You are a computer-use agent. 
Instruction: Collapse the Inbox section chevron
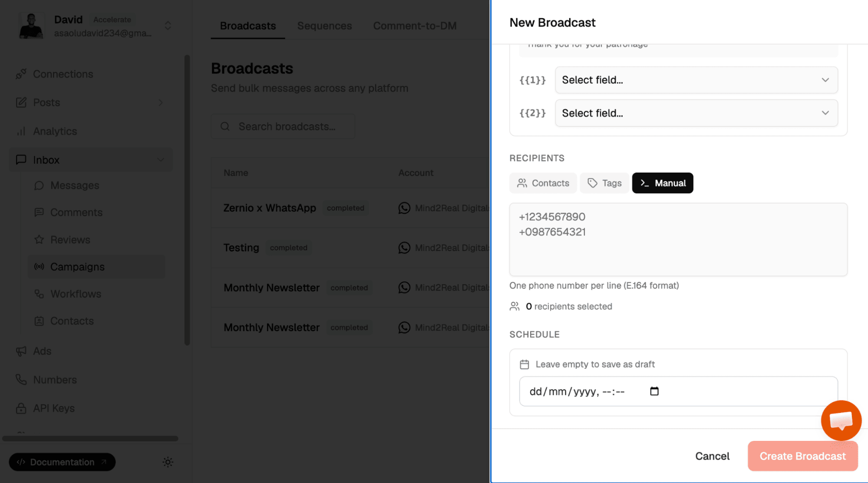pyautogui.click(x=161, y=160)
